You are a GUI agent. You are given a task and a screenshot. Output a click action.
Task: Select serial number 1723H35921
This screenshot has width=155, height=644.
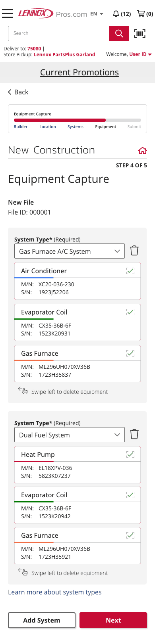tap(55, 557)
